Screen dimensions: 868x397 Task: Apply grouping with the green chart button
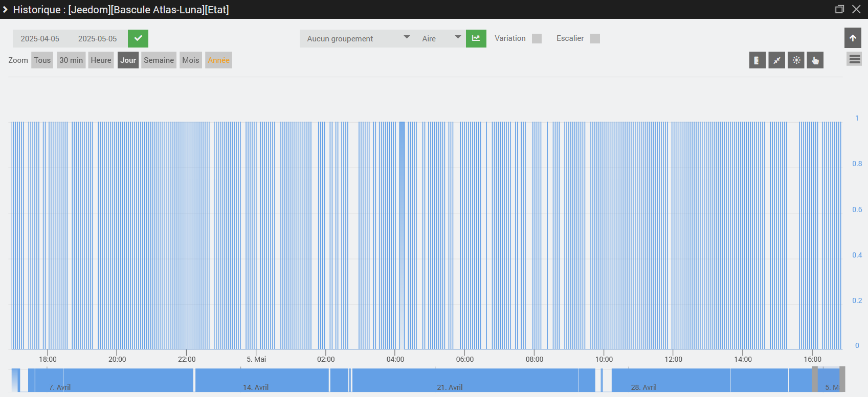(476, 38)
